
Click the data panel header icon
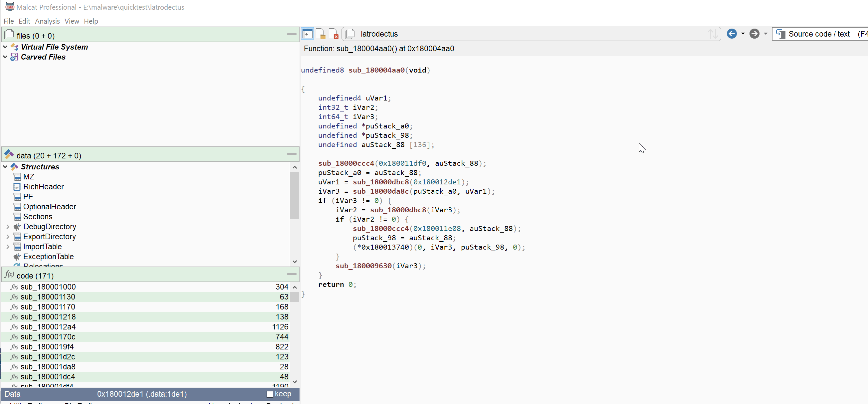pyautogui.click(x=9, y=154)
